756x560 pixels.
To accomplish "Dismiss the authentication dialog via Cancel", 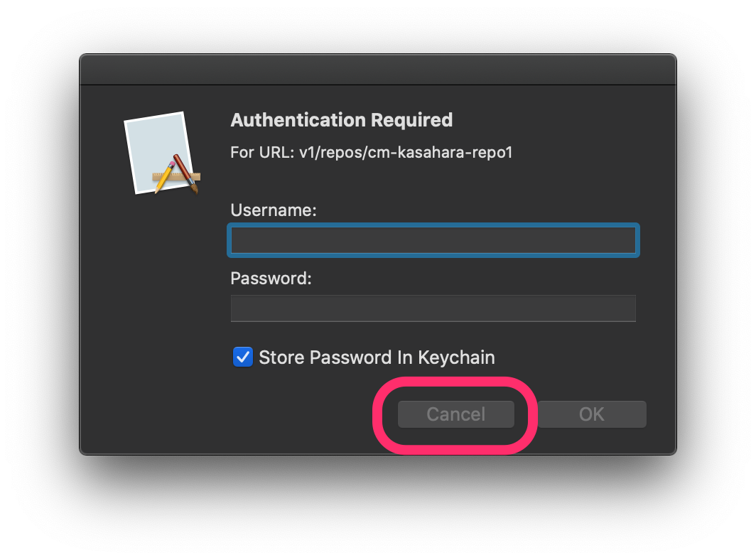I will (455, 414).
